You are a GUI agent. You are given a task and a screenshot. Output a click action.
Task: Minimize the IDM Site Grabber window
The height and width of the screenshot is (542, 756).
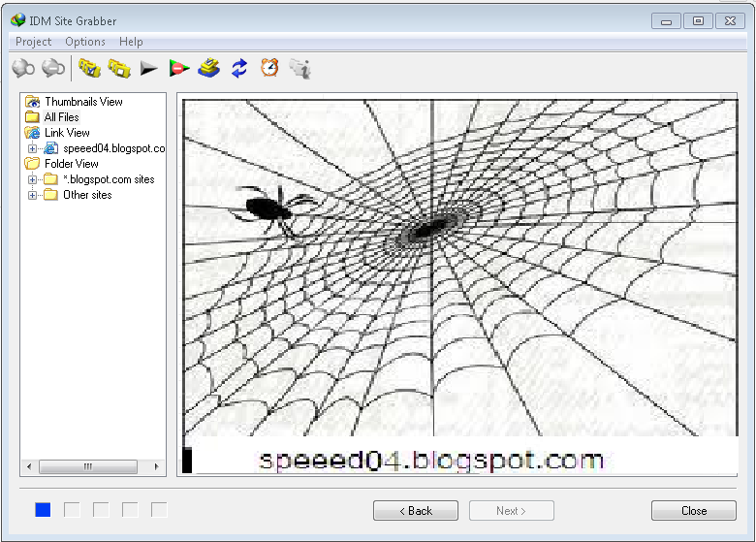[666, 20]
